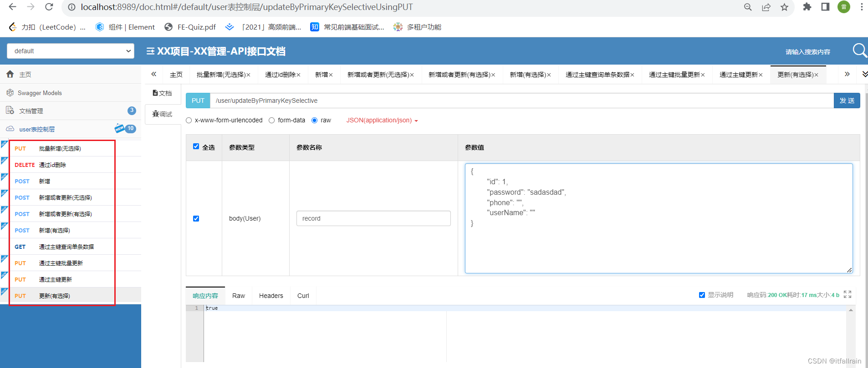This screenshot has width=868, height=368.
Task: Open JSON(application/json) content type dropdown
Action: [x=382, y=121]
